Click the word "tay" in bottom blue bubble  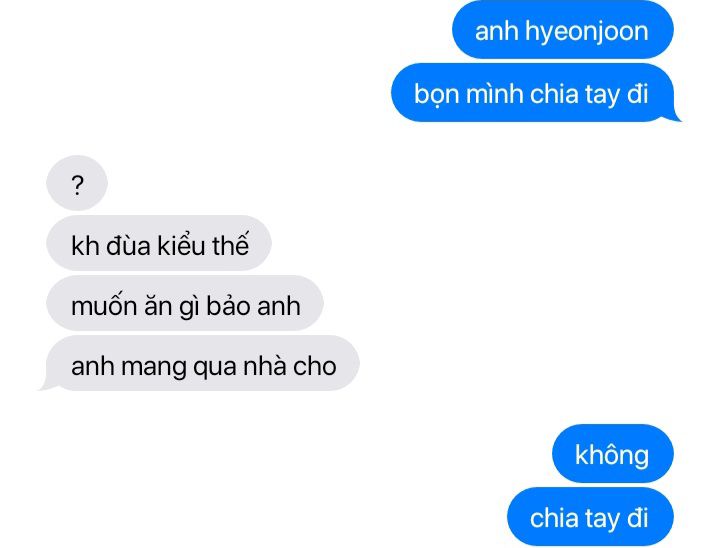point(602,519)
